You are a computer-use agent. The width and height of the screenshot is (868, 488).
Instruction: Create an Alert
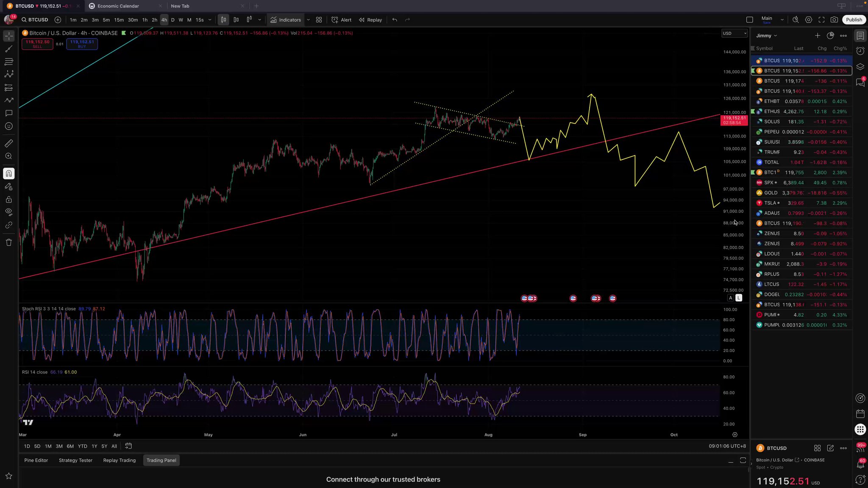point(342,20)
